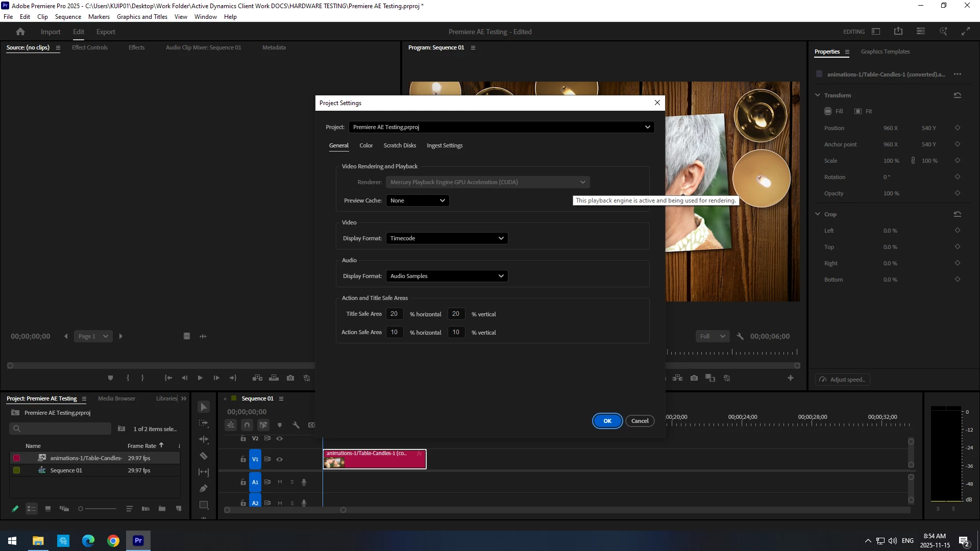Screen dimensions: 980x551
Task: Open the Preview Cache dropdown
Action: [418, 201]
